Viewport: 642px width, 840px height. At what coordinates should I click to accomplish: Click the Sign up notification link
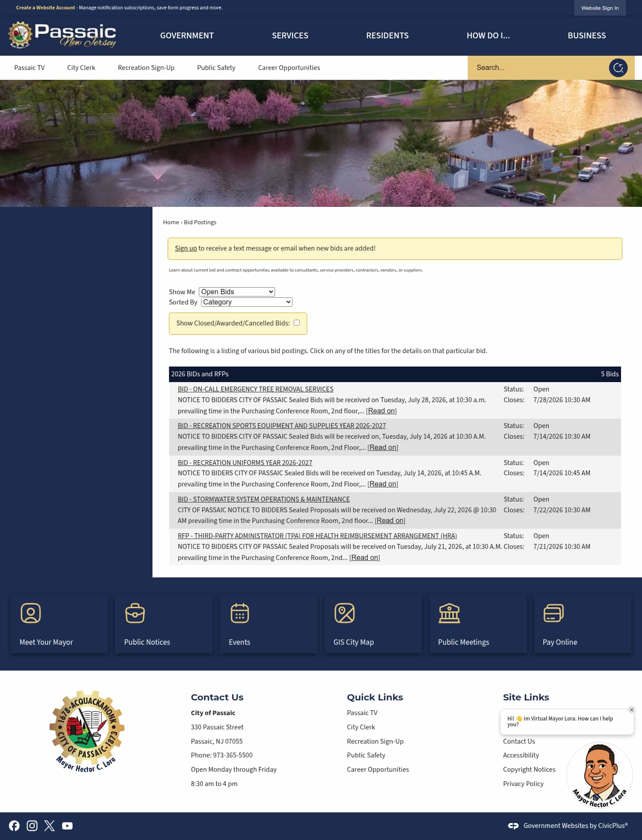pos(185,248)
